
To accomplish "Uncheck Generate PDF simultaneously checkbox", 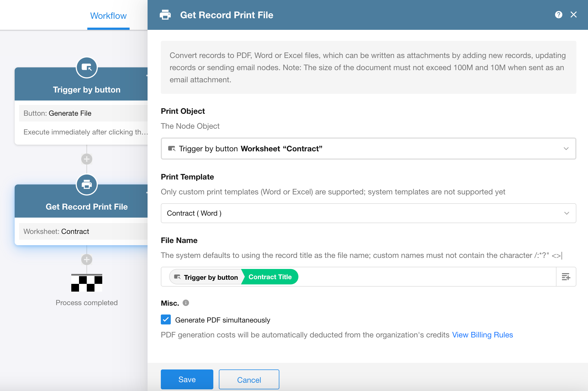I will [x=166, y=320].
